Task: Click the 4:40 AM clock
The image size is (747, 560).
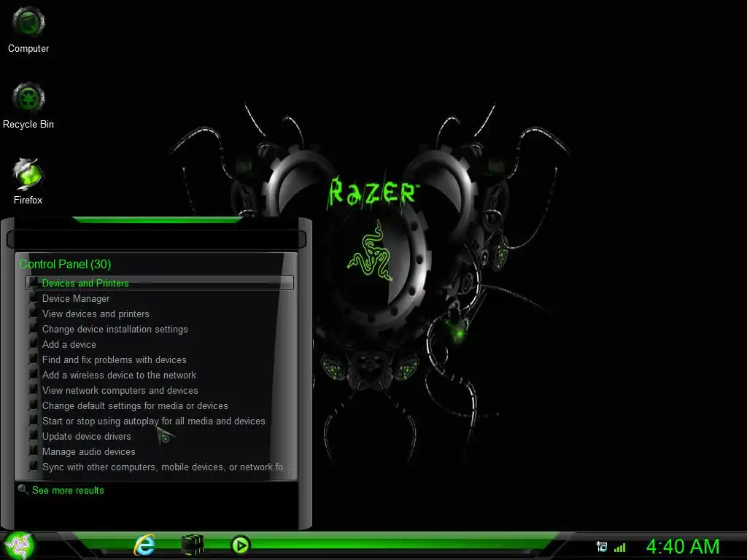Action: click(682, 547)
